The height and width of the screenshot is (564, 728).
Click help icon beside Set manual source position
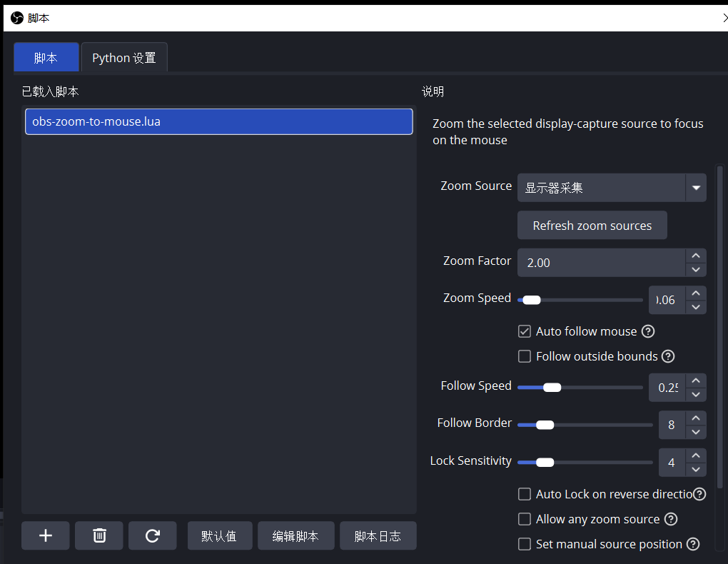[693, 544]
